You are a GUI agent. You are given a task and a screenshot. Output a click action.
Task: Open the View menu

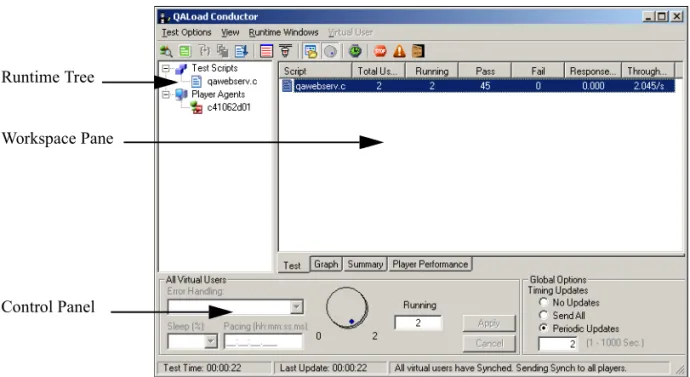[230, 33]
